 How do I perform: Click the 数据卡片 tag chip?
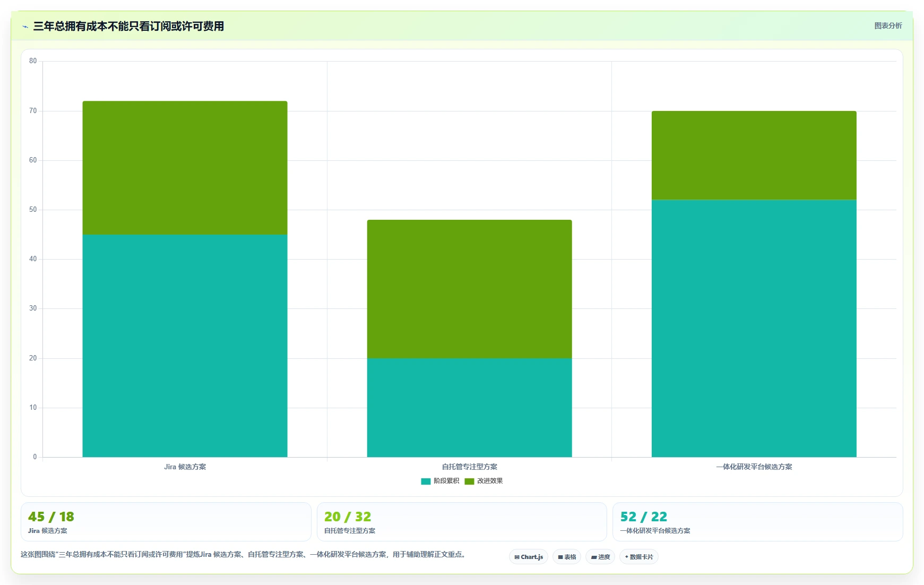(639, 557)
